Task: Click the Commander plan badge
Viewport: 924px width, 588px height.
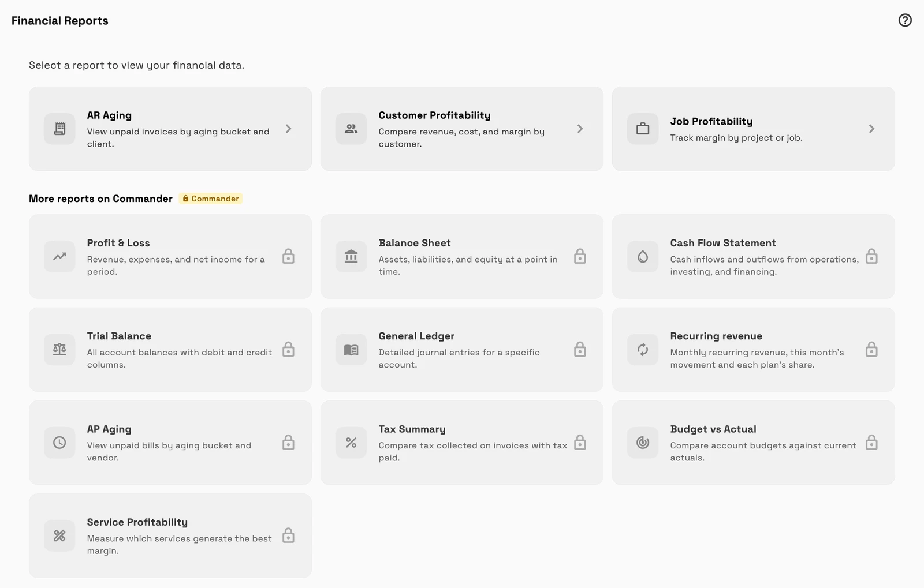Action: pos(210,199)
